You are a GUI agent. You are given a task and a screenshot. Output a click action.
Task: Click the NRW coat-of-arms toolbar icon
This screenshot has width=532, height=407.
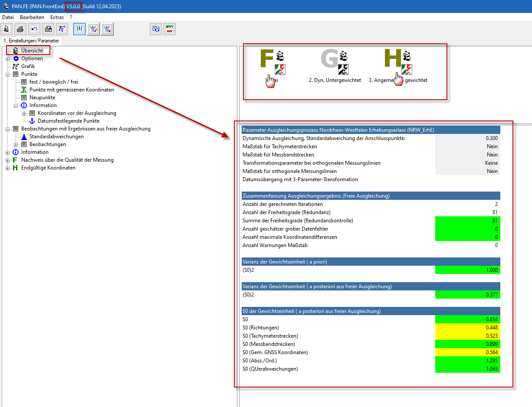coord(170,29)
